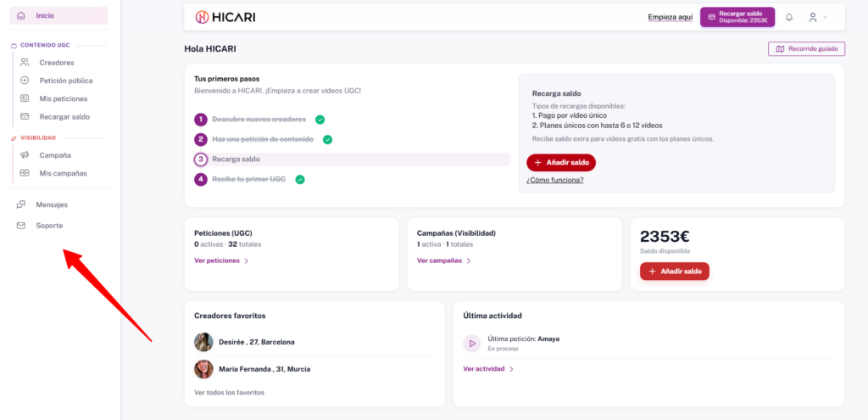This screenshot has width=868, height=420.
Task: Click the Soporte envelope icon
Action: tap(21, 226)
